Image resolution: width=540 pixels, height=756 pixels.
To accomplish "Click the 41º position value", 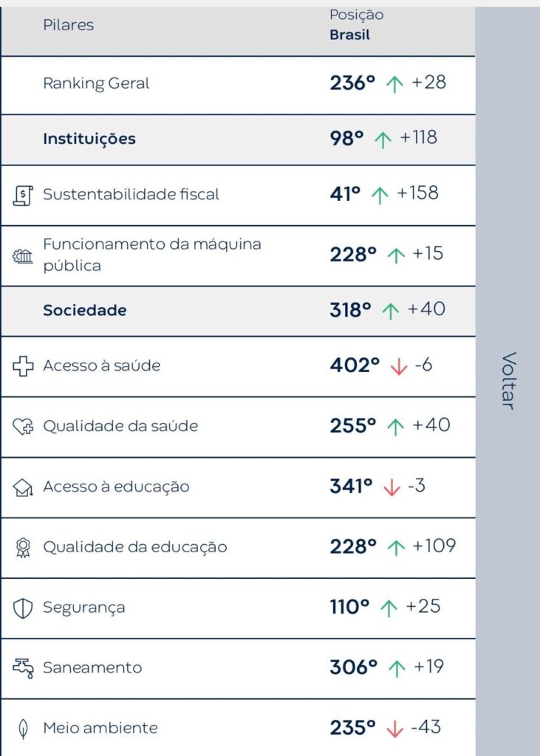I will click(345, 194).
